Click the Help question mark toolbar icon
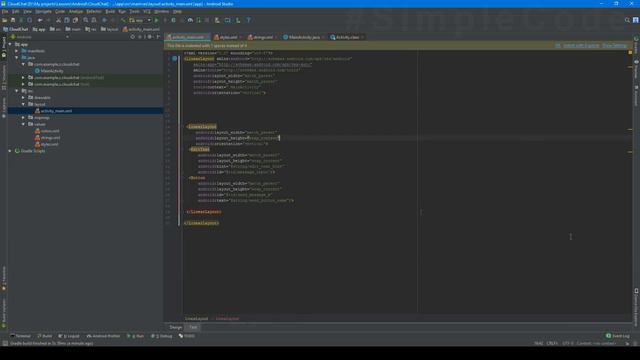The width and height of the screenshot is (640, 360). point(249,20)
